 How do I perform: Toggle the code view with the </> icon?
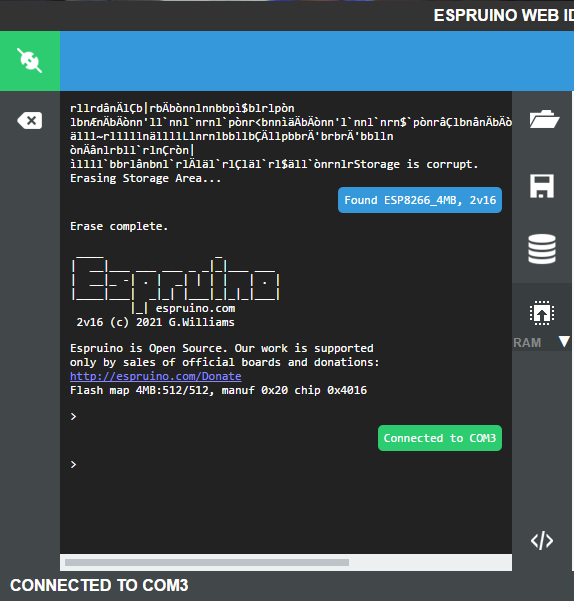(x=542, y=541)
